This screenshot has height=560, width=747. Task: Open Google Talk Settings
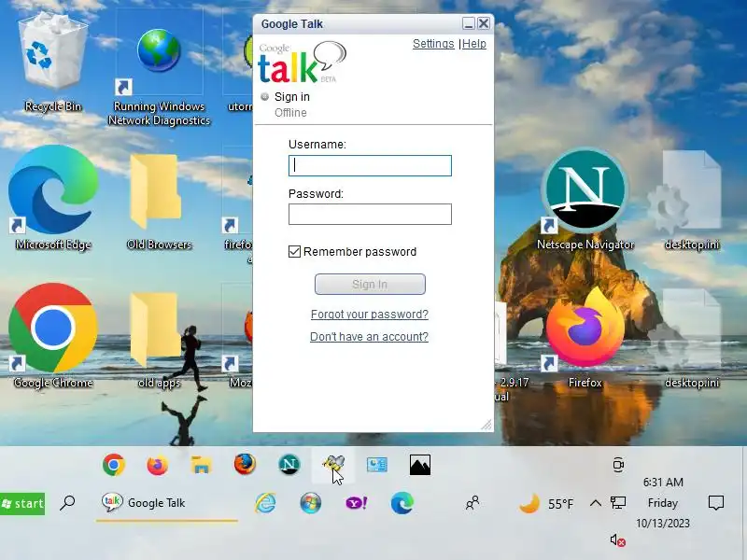coord(433,44)
